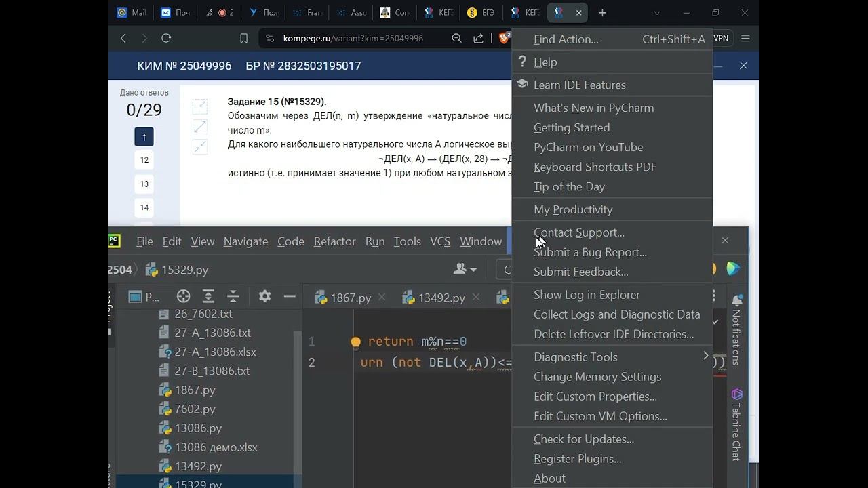Select Submit a Bug Report

(x=612, y=252)
